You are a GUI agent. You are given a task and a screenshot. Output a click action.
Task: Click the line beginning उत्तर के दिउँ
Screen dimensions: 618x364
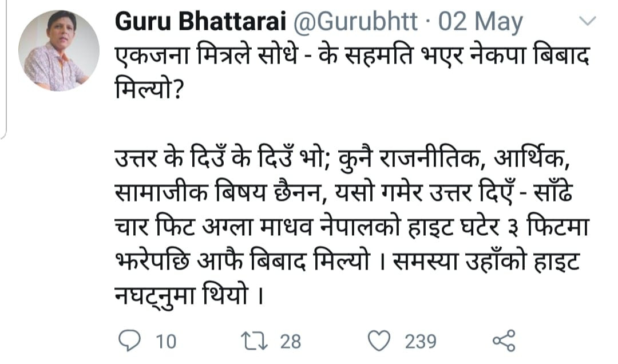click(342, 156)
